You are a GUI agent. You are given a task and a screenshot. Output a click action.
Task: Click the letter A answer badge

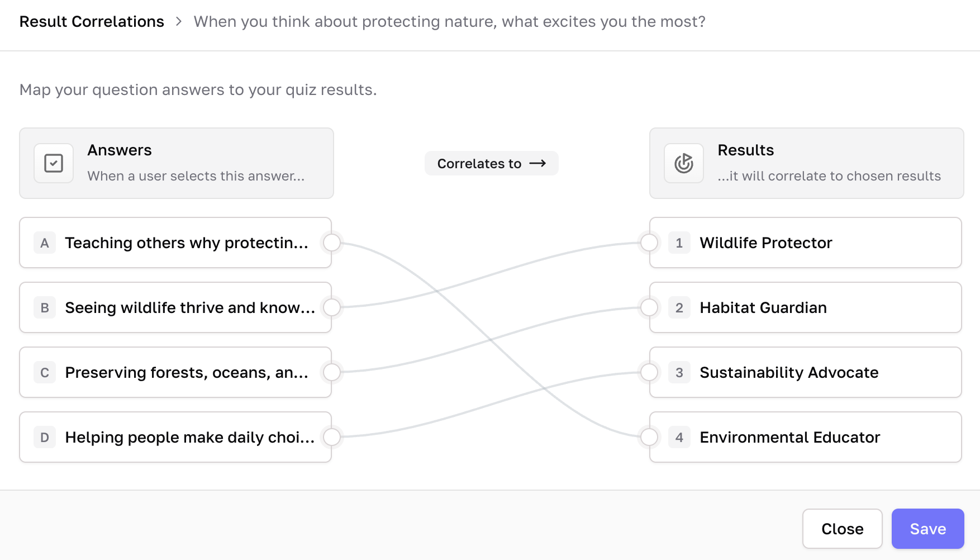[45, 243]
